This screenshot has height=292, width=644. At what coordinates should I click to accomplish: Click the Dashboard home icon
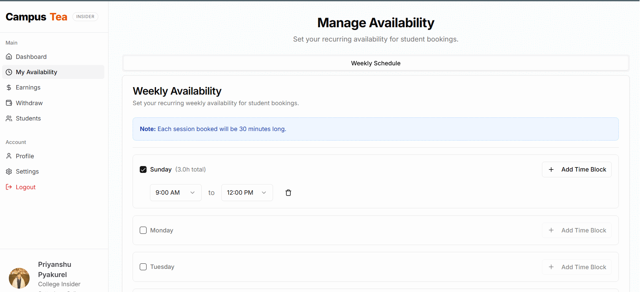[x=9, y=56]
